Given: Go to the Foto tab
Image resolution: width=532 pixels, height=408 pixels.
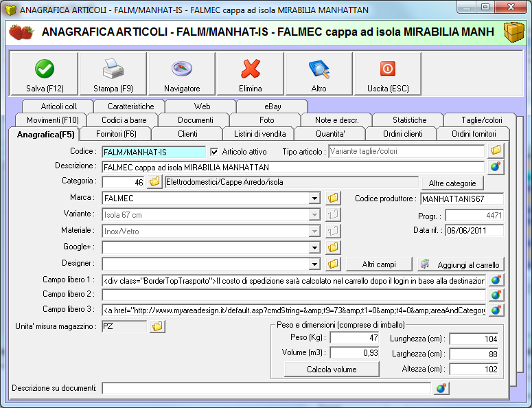Looking at the screenshot, I should pos(266,120).
